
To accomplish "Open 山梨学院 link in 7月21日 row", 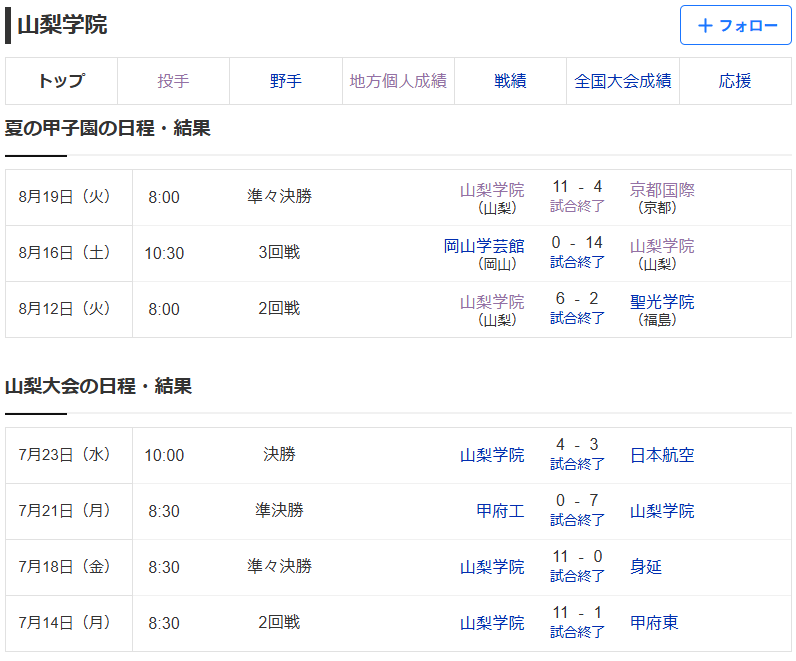I will (662, 511).
